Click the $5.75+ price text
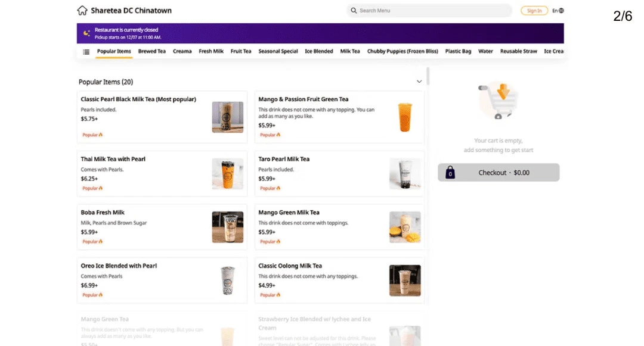Screen dimensions: 644x346 (89, 119)
